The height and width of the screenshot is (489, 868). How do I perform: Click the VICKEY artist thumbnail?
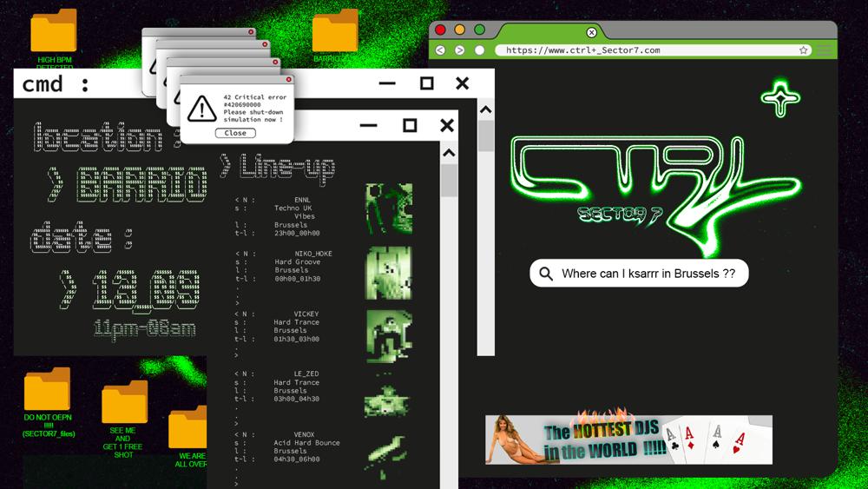pos(389,335)
